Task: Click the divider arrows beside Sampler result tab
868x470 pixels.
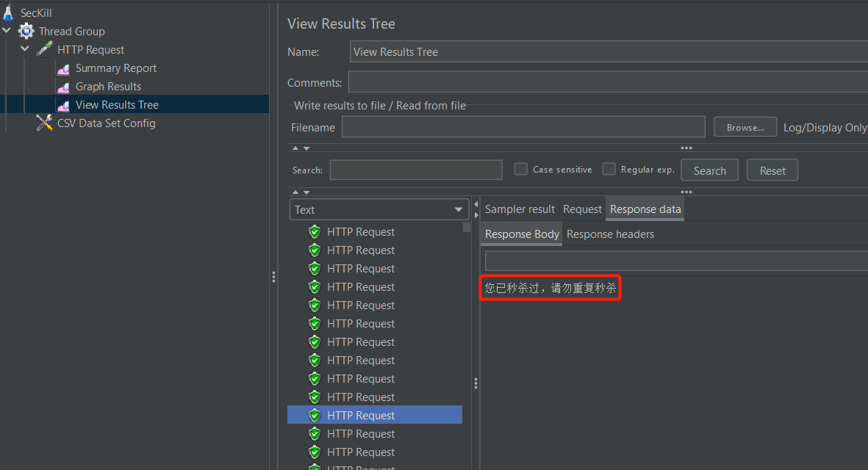Action: pyautogui.click(x=476, y=209)
